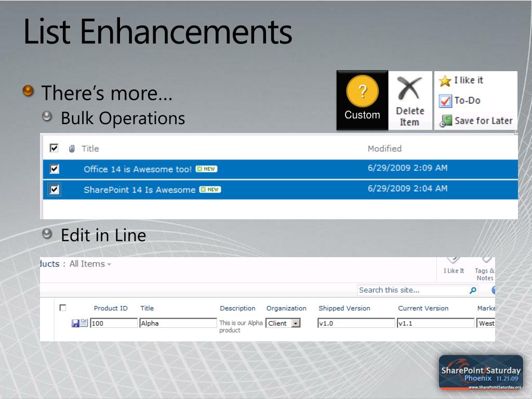
Task: Click the Save for Later entry
Action: click(x=484, y=121)
